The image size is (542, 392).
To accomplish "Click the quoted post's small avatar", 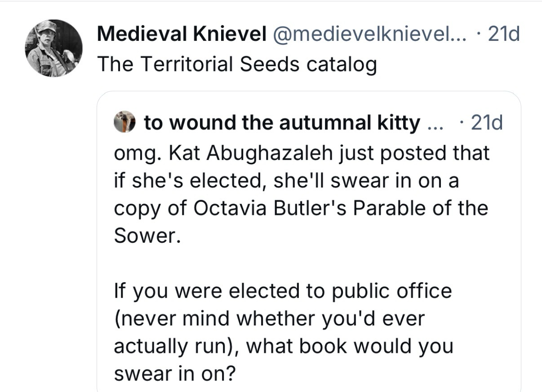I will [128, 123].
